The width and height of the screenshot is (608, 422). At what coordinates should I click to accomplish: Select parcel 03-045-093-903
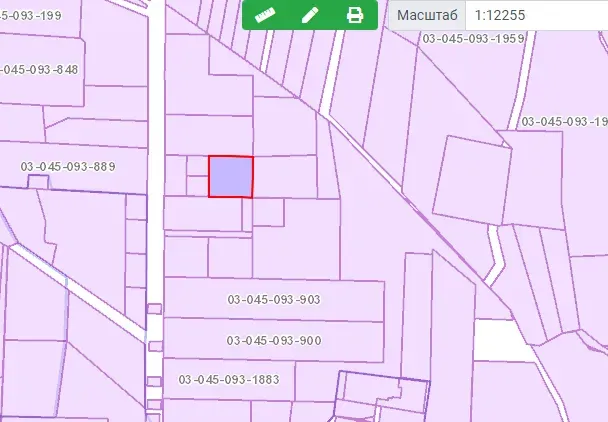tap(274, 300)
